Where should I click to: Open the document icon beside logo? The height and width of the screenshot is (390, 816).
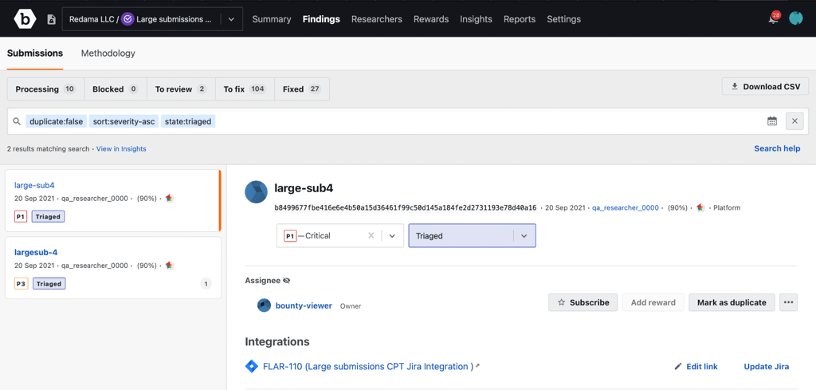click(x=51, y=19)
